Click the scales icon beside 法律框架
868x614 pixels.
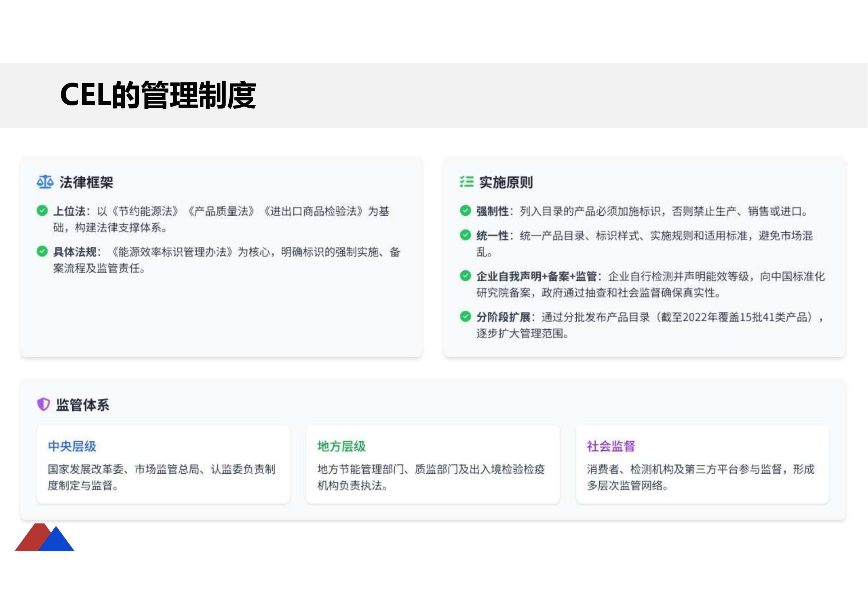[45, 182]
